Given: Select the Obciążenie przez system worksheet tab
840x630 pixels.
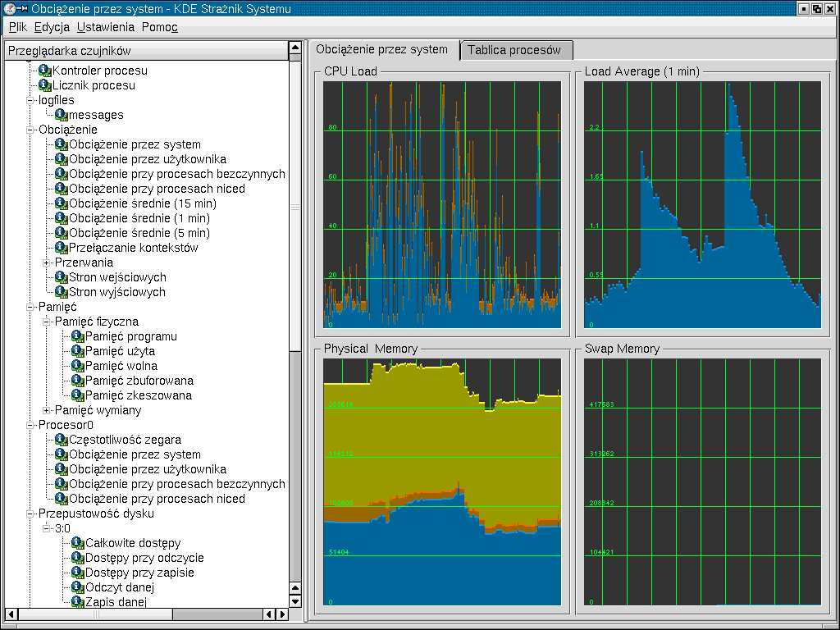Looking at the screenshot, I should tap(383, 49).
